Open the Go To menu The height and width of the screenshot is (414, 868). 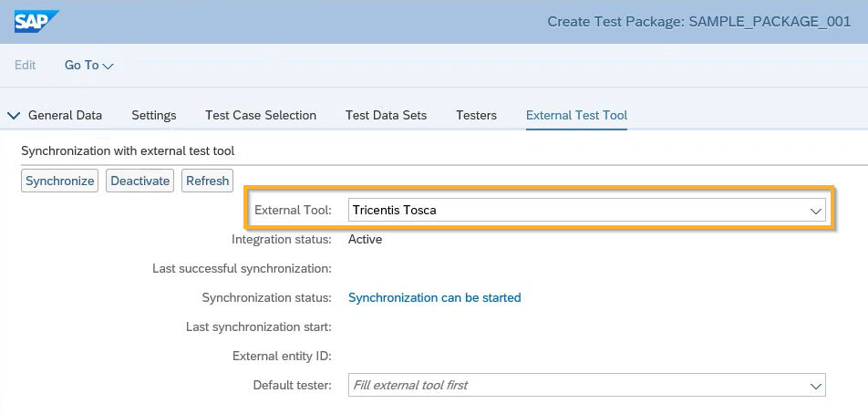pyautogui.click(x=82, y=66)
